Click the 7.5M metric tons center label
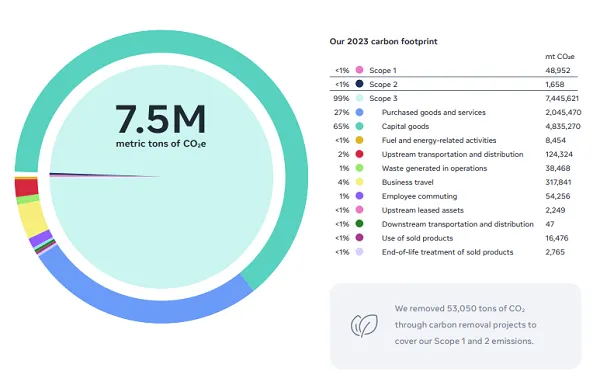 point(161,125)
